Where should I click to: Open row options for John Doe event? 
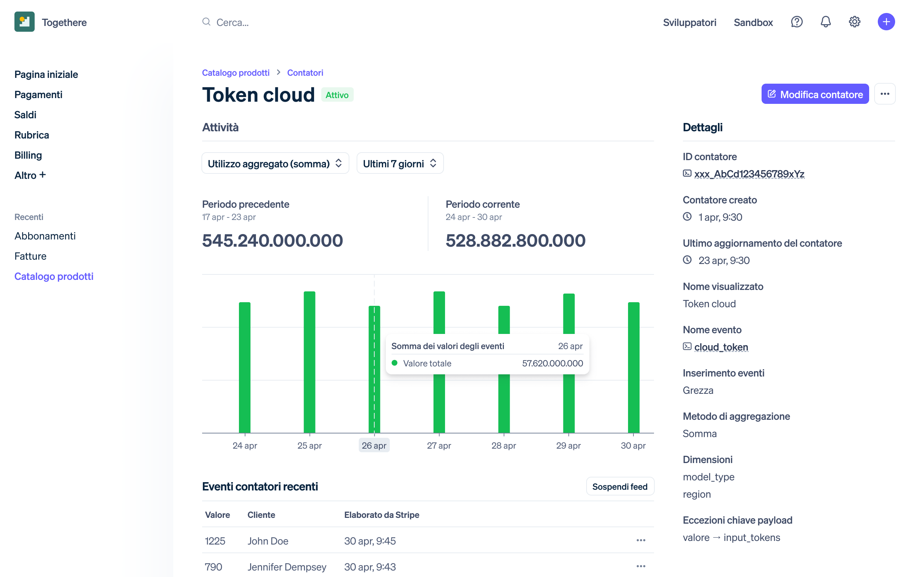pos(641,540)
